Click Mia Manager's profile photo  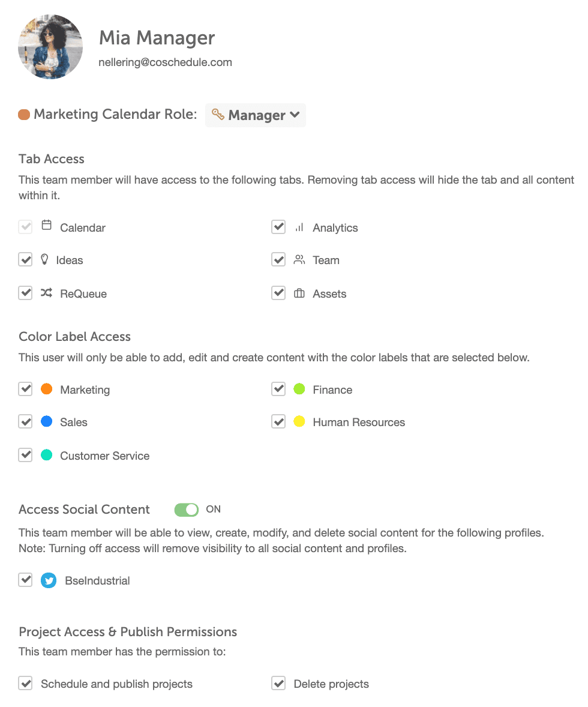click(x=50, y=47)
